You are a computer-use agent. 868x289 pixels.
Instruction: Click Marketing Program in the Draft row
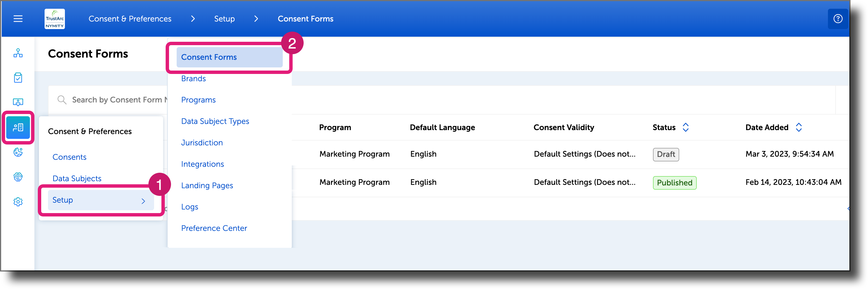[x=354, y=154]
